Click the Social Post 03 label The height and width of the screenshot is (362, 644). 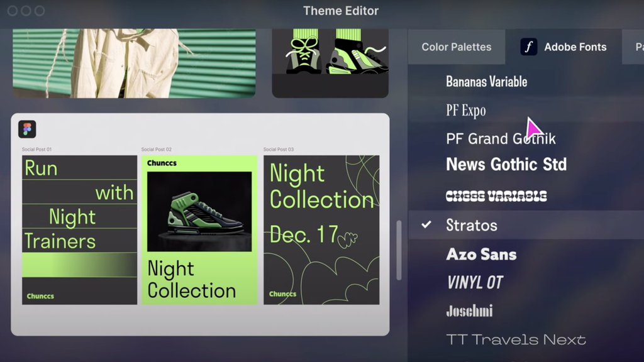point(279,150)
